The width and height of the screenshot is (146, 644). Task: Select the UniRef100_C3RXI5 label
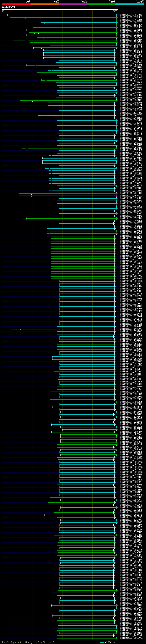point(131,32)
